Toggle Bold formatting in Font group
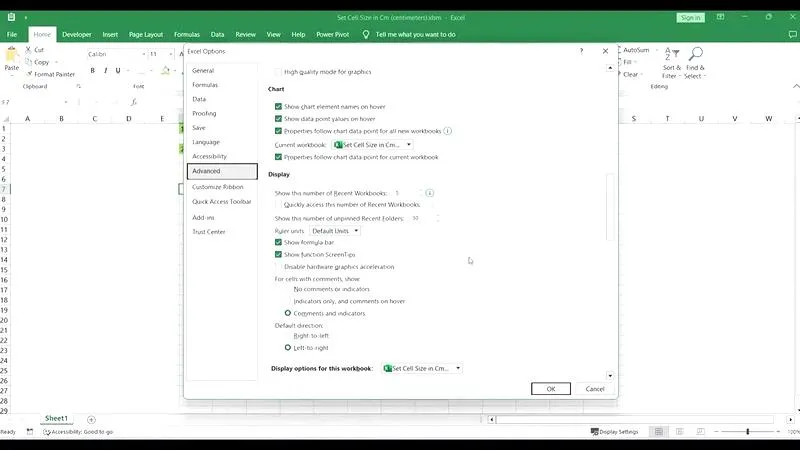Image resolution: width=800 pixels, height=450 pixels. [92, 70]
